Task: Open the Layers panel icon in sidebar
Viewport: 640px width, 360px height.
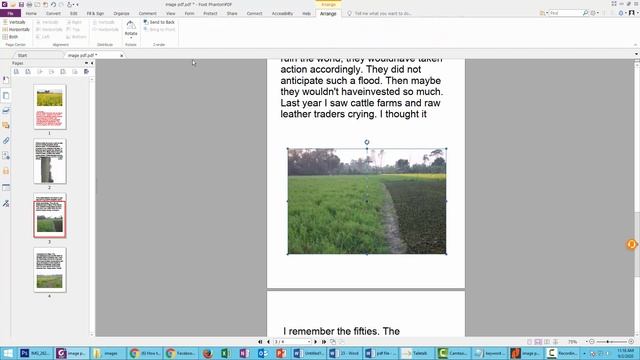Action: (6, 110)
